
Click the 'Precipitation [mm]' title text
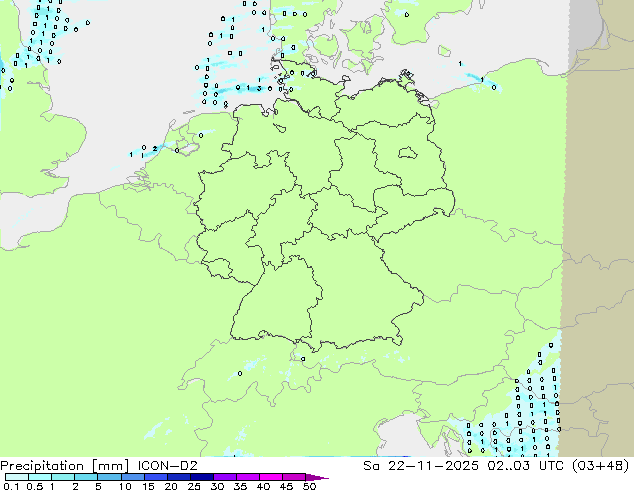[65, 466]
